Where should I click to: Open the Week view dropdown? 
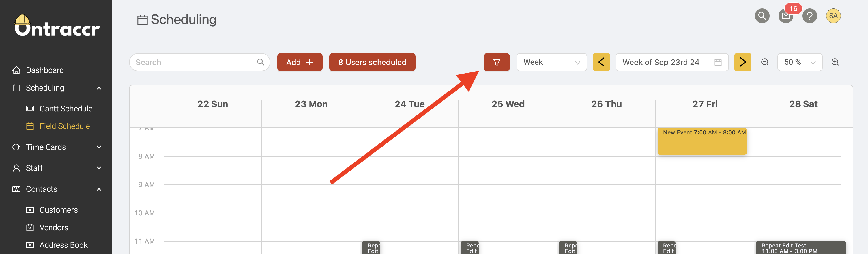(x=551, y=62)
